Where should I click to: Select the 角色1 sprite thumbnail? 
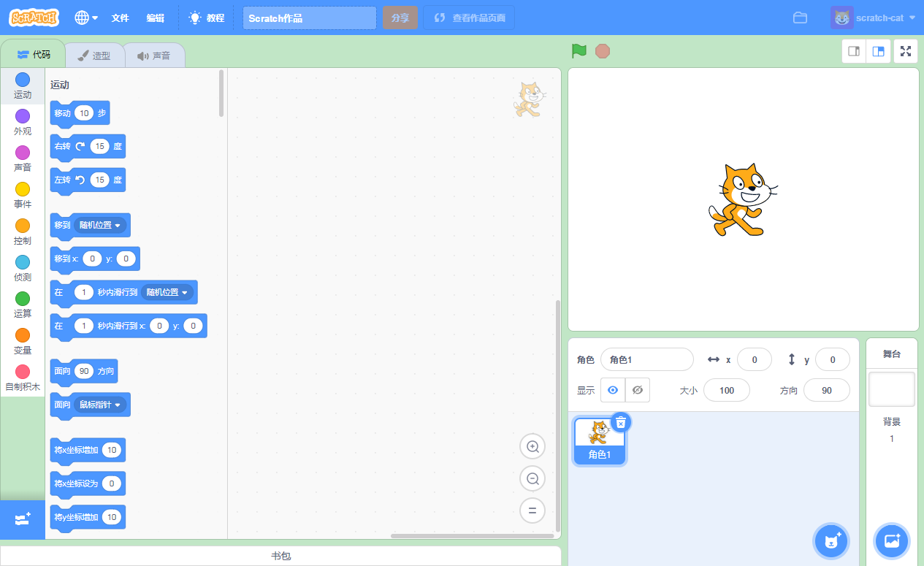(x=599, y=441)
